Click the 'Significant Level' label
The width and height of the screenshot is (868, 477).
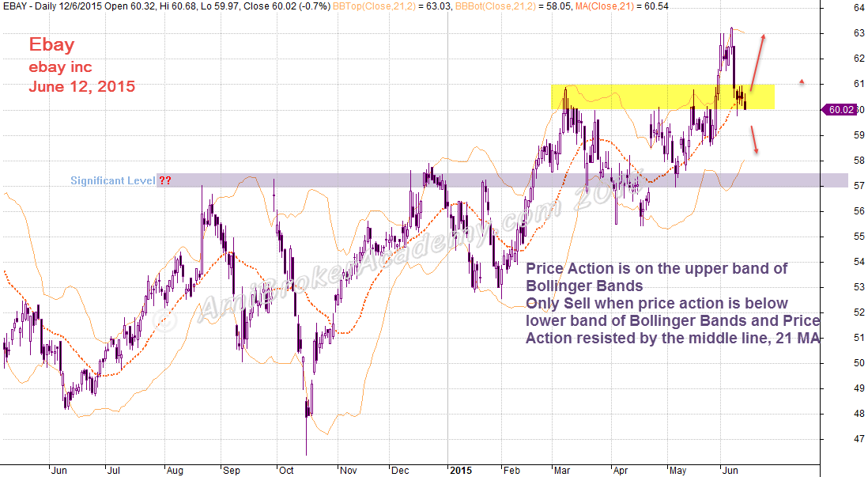click(x=113, y=180)
